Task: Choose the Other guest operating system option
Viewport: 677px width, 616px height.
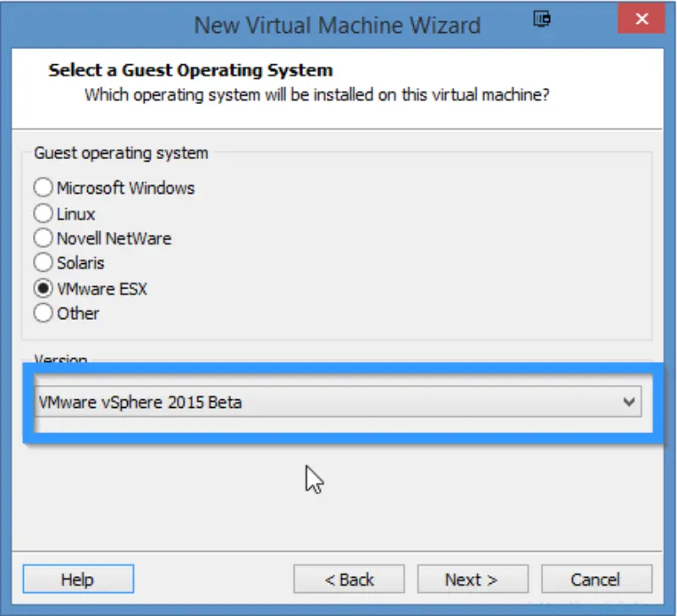Action: [43, 313]
